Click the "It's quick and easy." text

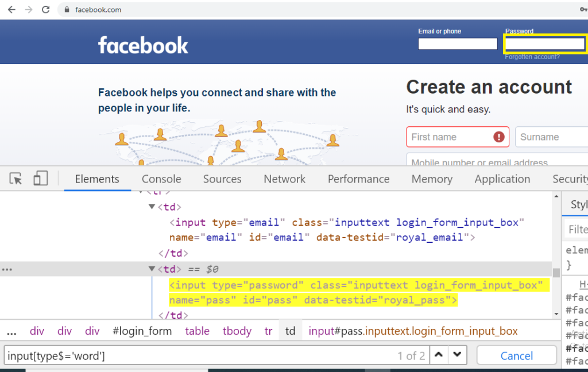coord(448,110)
